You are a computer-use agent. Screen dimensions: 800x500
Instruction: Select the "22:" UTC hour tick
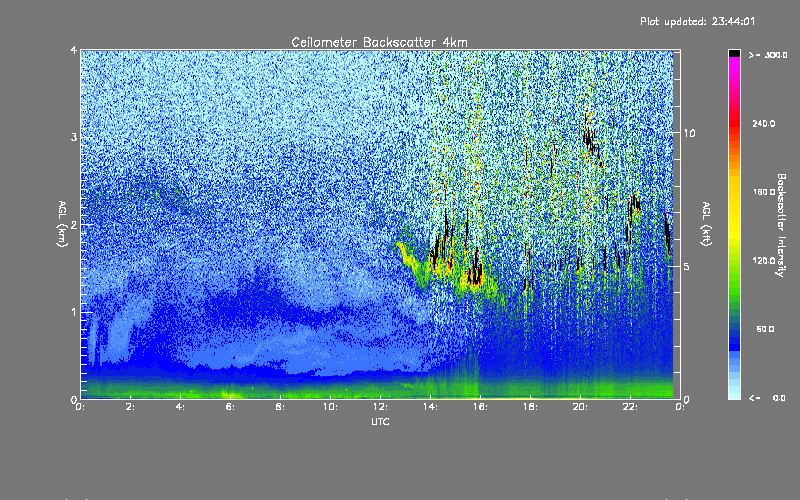[631, 407]
